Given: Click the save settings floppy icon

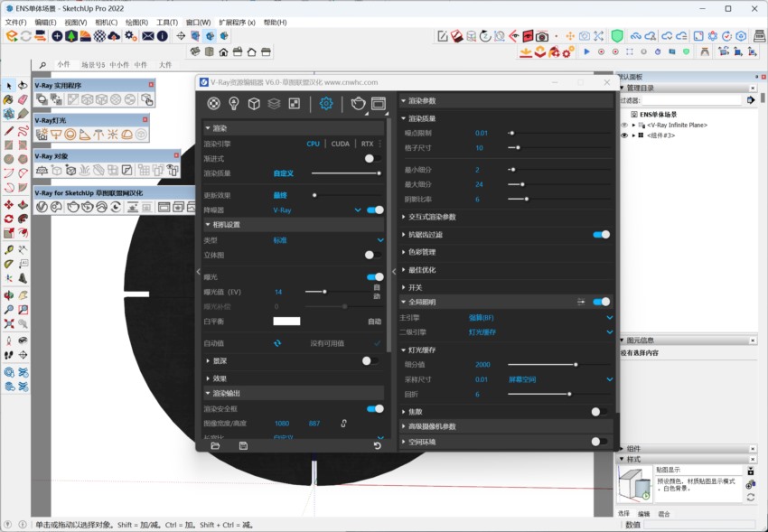Looking at the screenshot, I should pyautogui.click(x=243, y=446).
